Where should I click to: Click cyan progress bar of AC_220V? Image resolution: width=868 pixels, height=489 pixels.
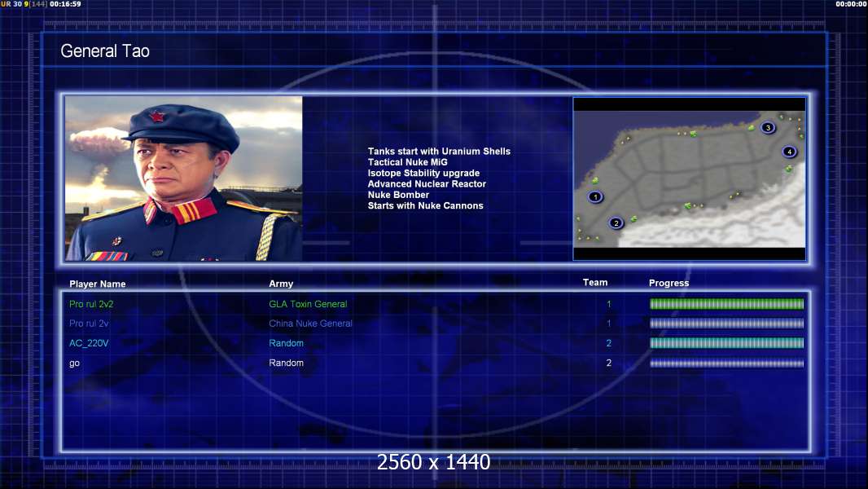pos(727,343)
